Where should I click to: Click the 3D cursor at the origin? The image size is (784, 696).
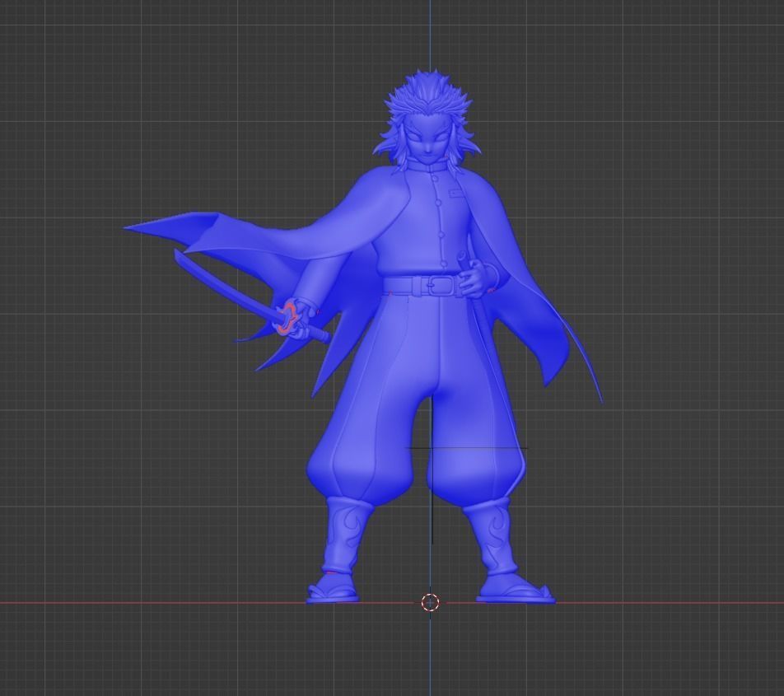click(x=430, y=602)
